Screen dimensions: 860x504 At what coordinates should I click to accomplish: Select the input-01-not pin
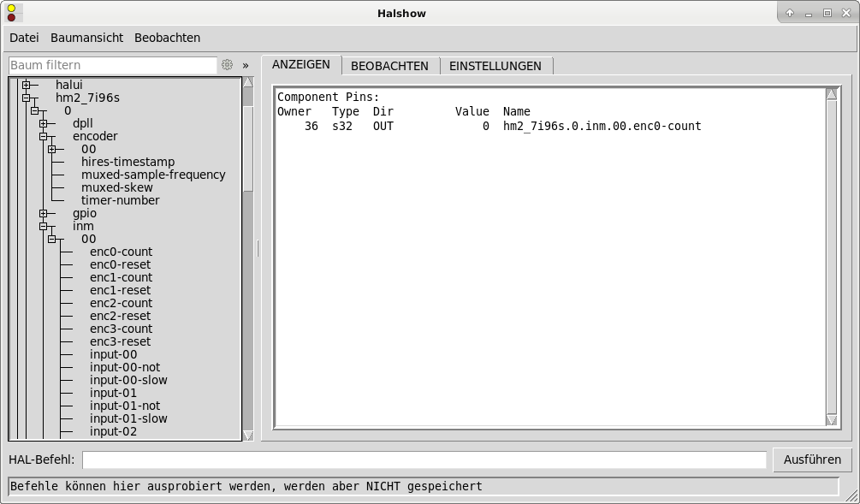pos(125,406)
